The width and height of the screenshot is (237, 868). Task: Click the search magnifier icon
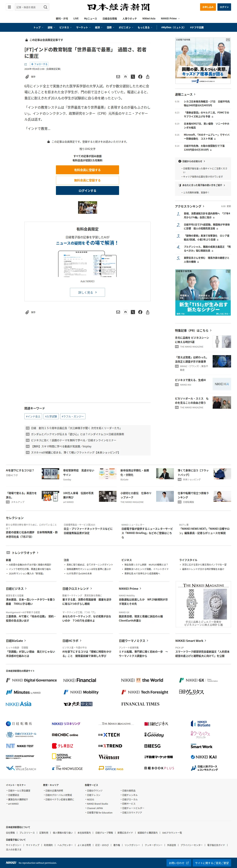coord(45,7)
